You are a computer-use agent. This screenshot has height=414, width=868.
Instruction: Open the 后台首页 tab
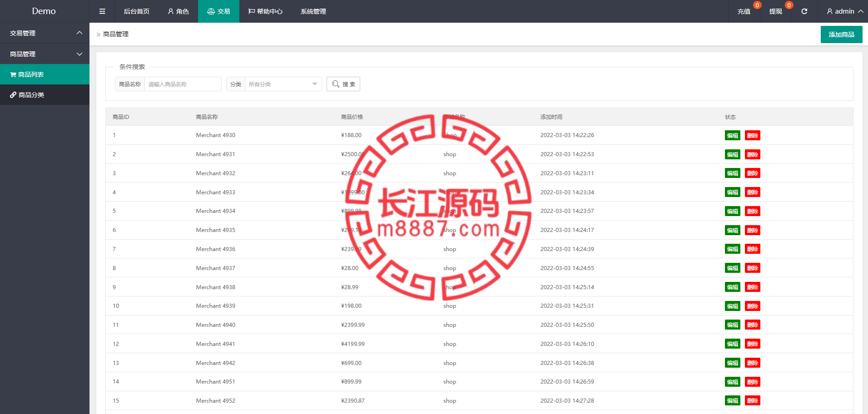click(137, 11)
